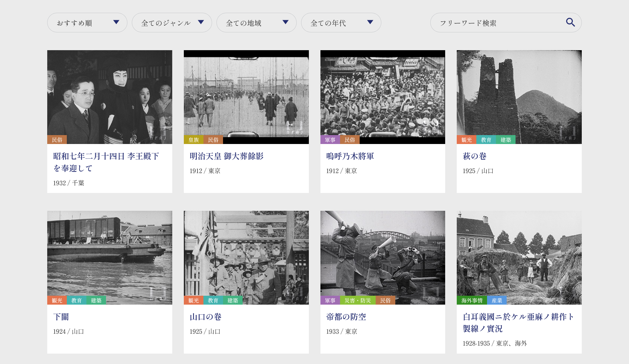Click the 建築 tag on 萩の巻 card
This screenshot has height=364, width=629.
click(505, 140)
